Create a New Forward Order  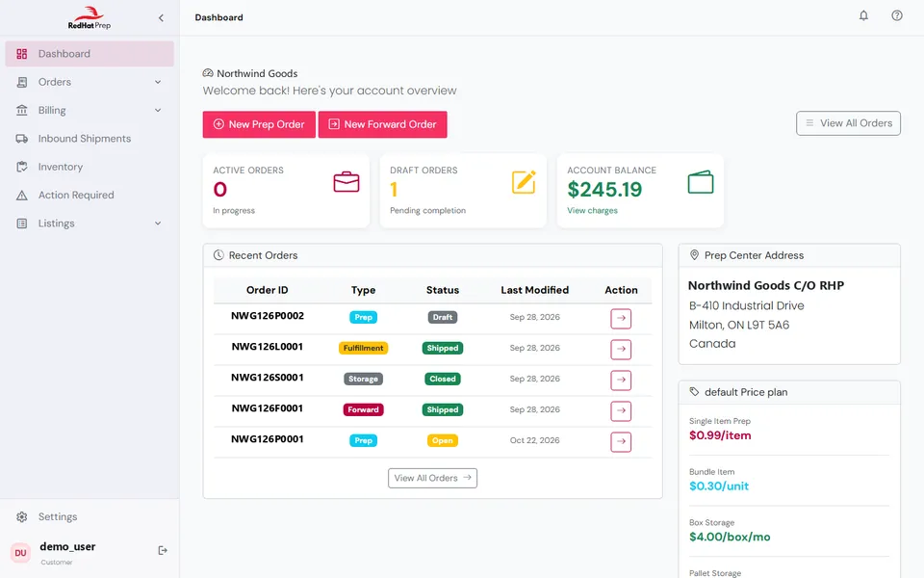pos(382,124)
